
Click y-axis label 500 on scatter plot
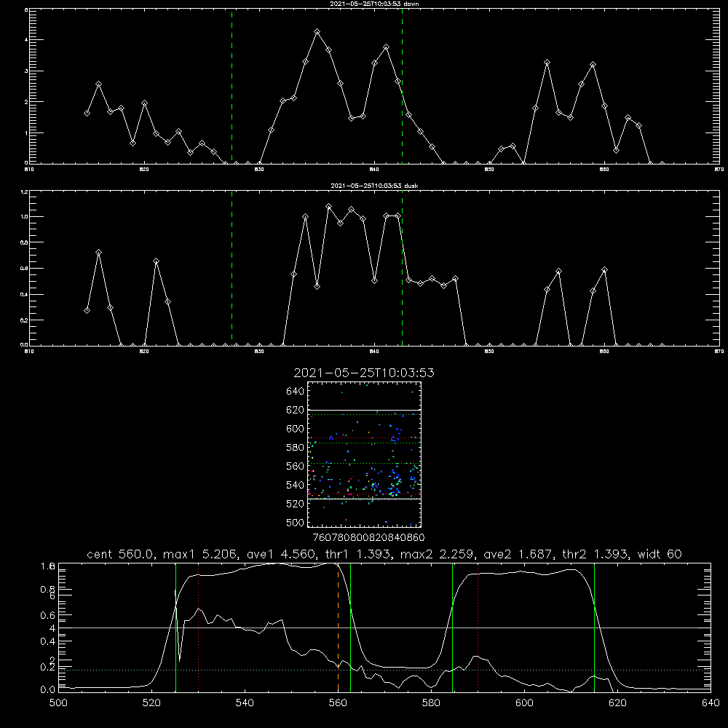pyautogui.click(x=296, y=523)
